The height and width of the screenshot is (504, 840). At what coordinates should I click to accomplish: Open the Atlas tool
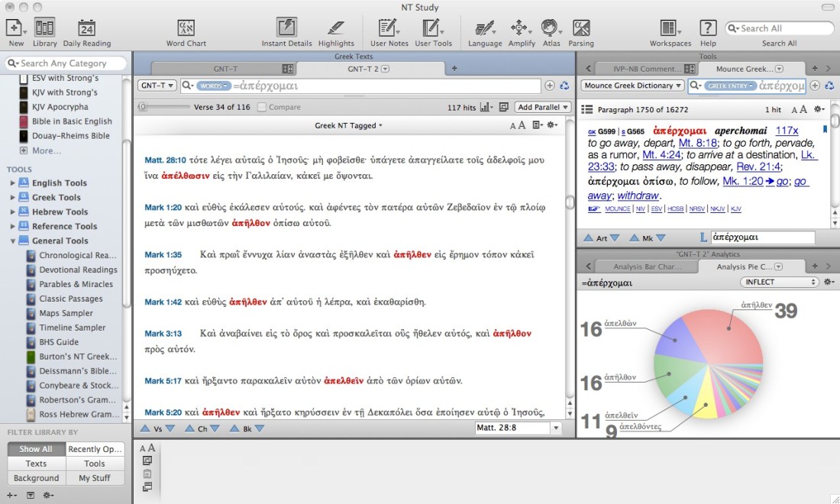click(550, 28)
